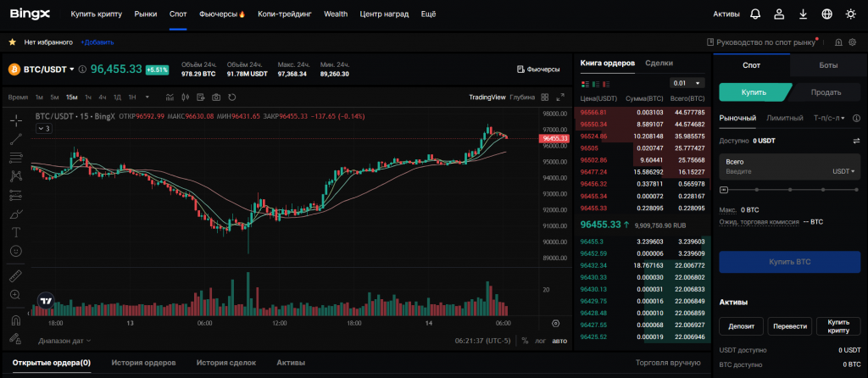Image resolution: width=868 pixels, height=378 pixels.
Task: Open the price alert bell near guide
Action: coord(838,42)
